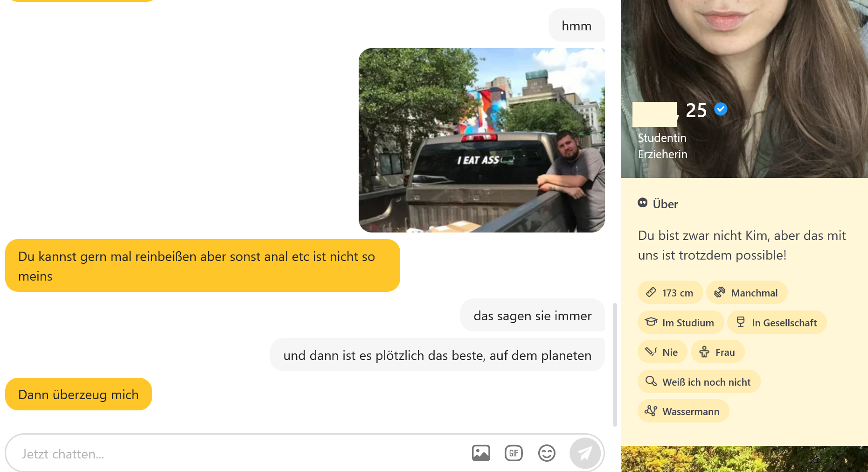Open the truck photo in the chat
The image size is (868, 472).
[482, 140]
